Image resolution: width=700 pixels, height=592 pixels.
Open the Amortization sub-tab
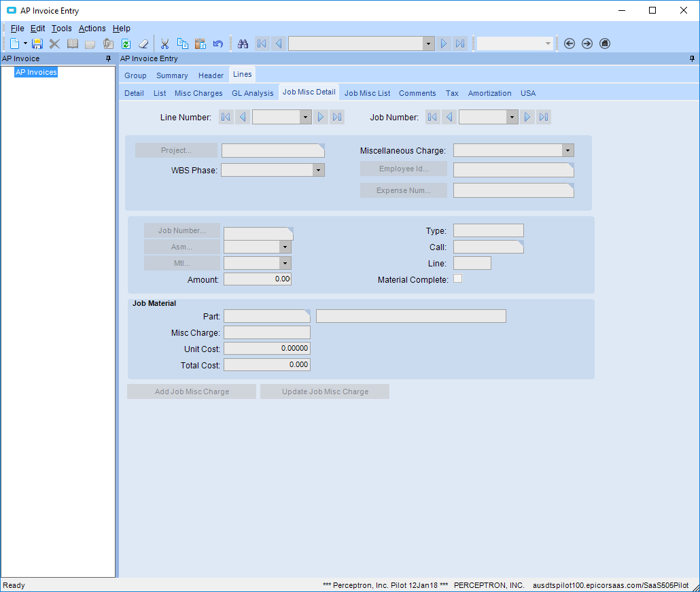click(490, 93)
